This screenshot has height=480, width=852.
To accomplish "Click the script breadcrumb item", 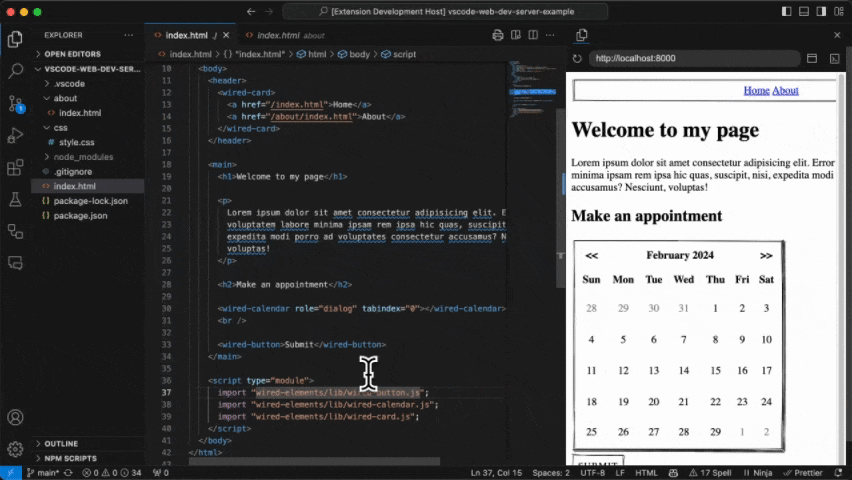I will tap(399, 54).
